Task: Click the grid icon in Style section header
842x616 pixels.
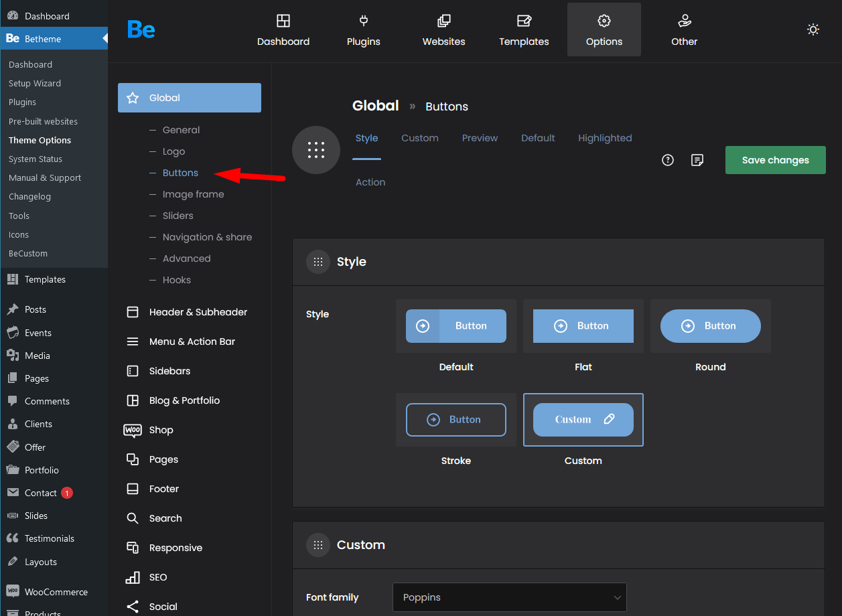Action: tap(318, 262)
